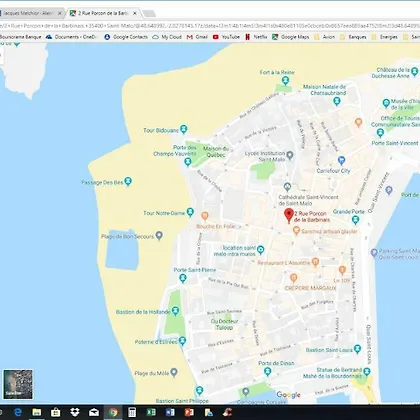Click the Tour Notre-Dame landmark pin
Viewport: 420px width, 420px height.
click(190, 212)
